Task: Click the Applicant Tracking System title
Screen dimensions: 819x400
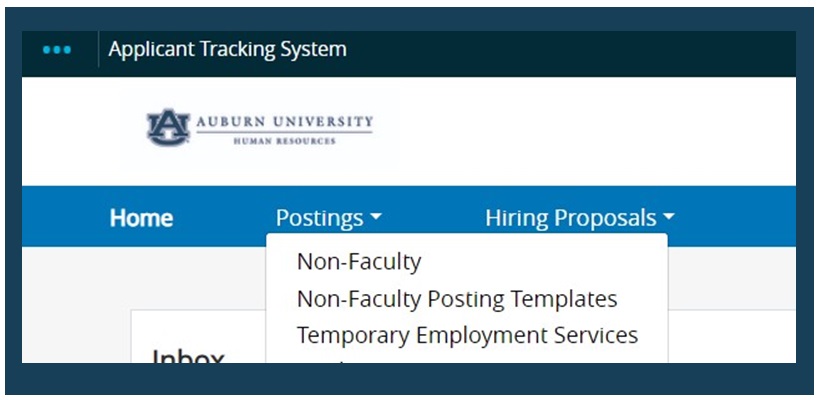Action: pyautogui.click(x=227, y=49)
